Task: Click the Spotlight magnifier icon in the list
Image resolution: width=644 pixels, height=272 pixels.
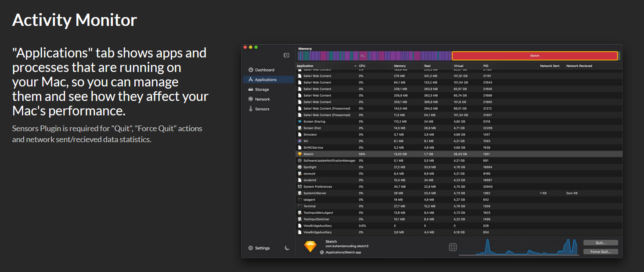Action: click(299, 167)
